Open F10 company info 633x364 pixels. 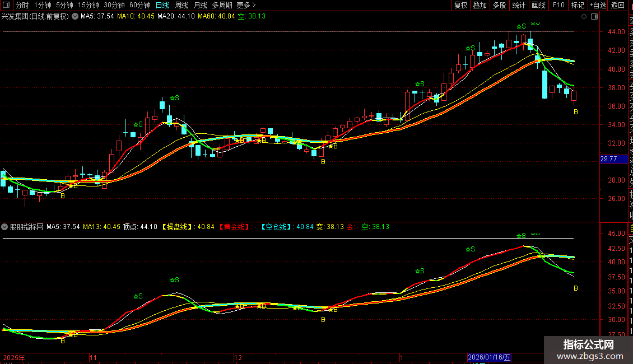[x=558, y=5]
